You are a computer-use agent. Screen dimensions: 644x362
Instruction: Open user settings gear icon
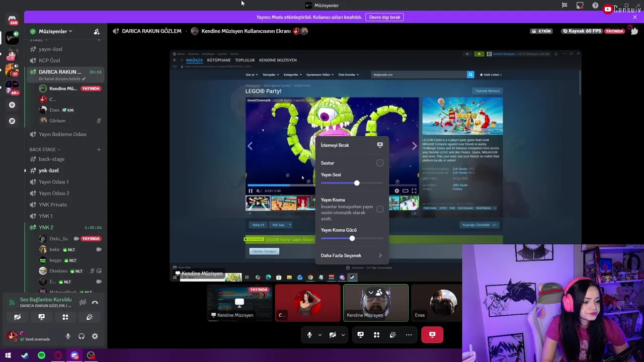coord(95,336)
